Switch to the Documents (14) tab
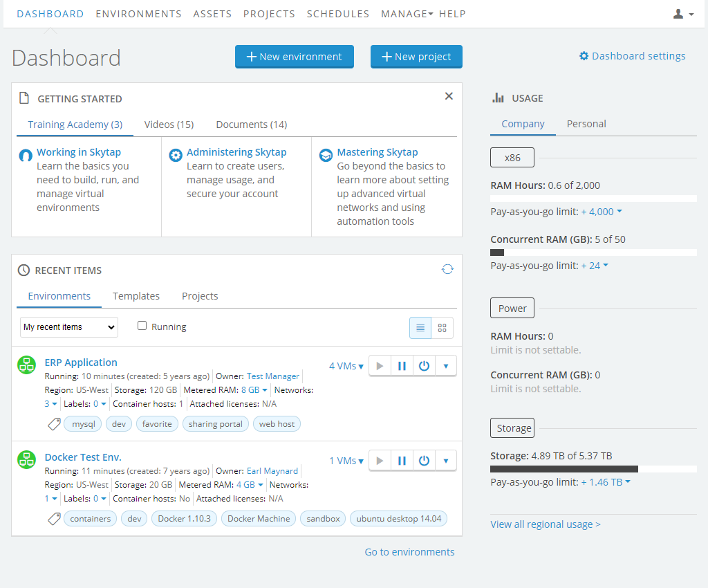 252,125
